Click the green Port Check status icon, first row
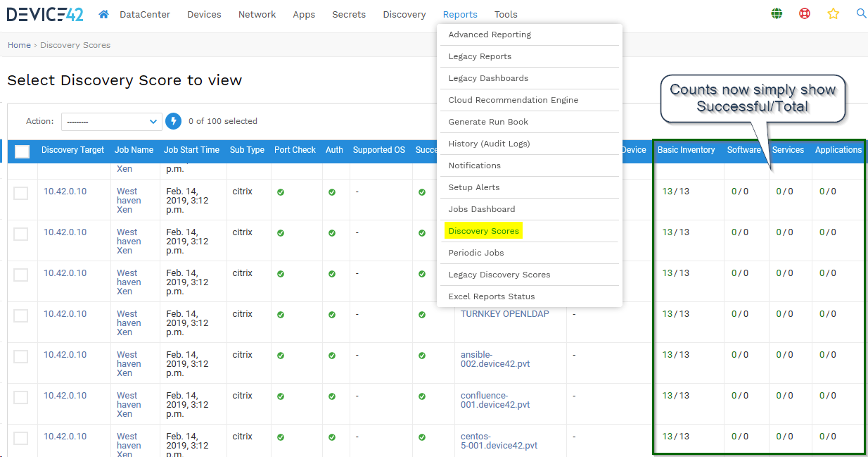 pyautogui.click(x=280, y=191)
